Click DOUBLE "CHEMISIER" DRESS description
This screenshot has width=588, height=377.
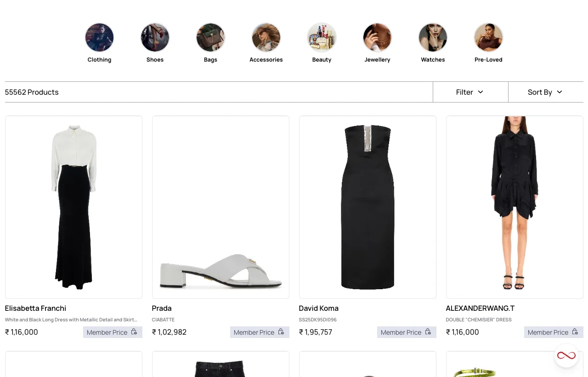(479, 320)
